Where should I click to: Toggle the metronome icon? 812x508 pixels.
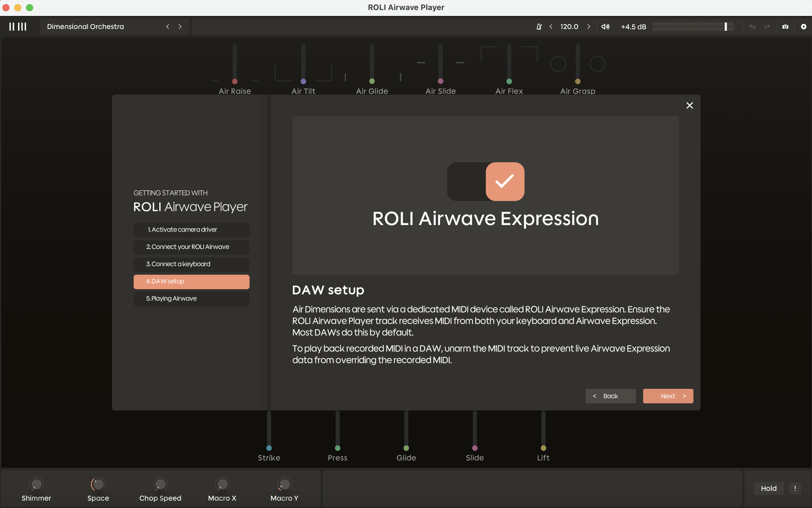coord(539,27)
